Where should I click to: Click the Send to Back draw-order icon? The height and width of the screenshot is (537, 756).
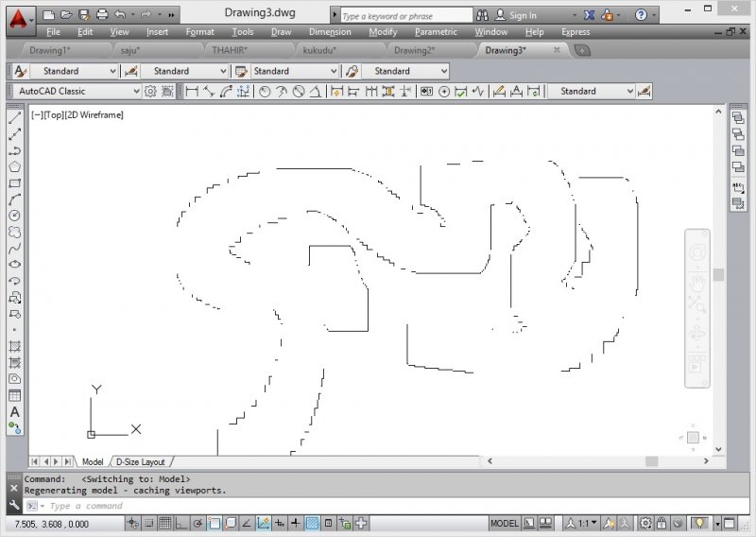738,134
